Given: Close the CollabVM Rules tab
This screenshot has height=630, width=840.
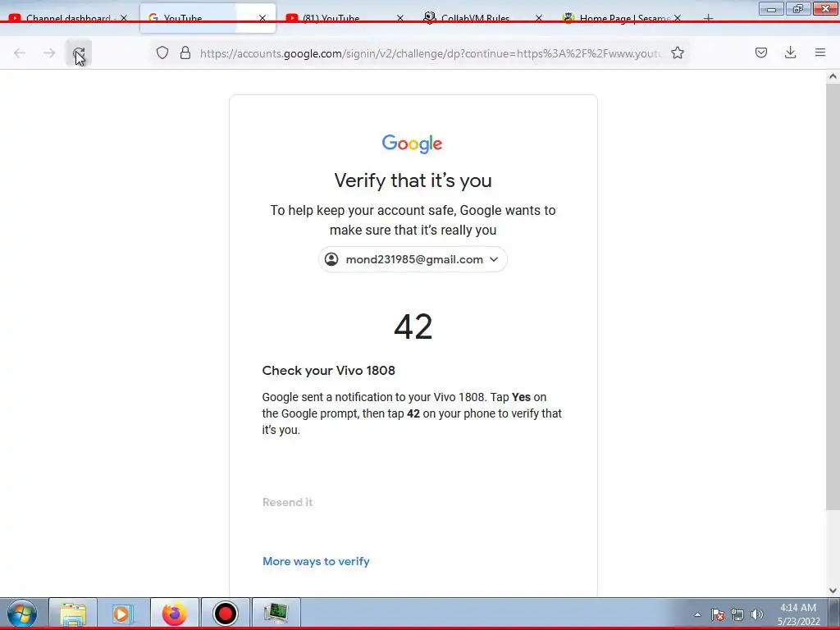Looking at the screenshot, I should click(539, 18).
